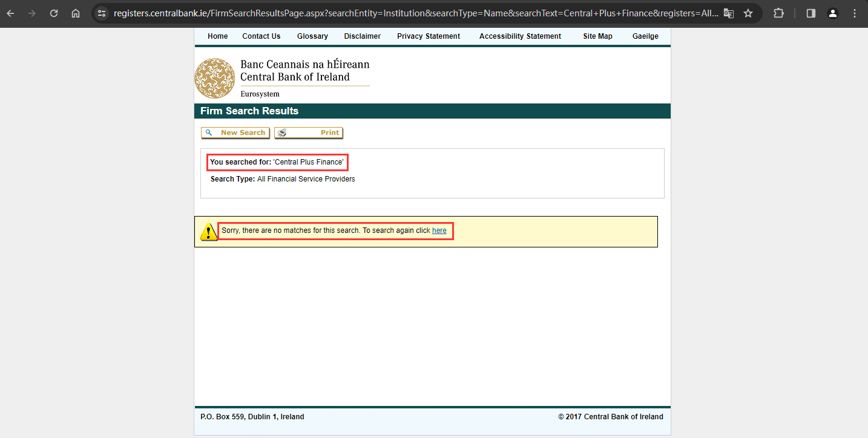The height and width of the screenshot is (438, 868).
Task: Click the New Search button
Action: click(x=235, y=132)
